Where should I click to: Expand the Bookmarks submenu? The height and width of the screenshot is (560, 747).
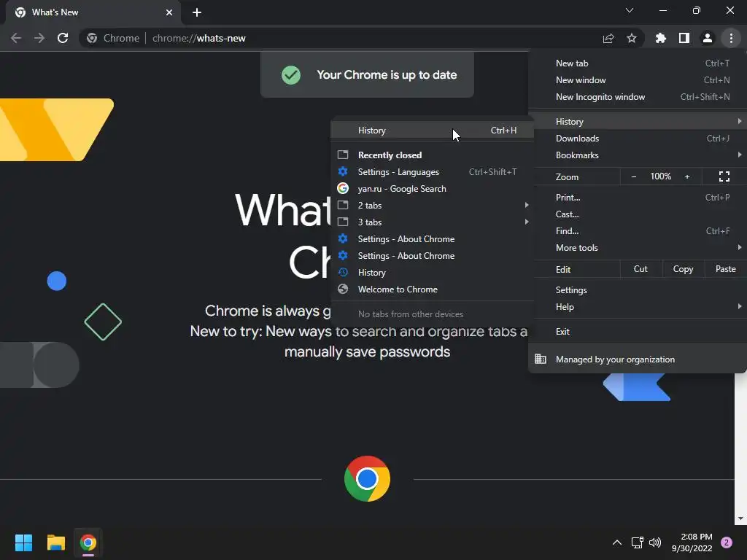point(639,155)
